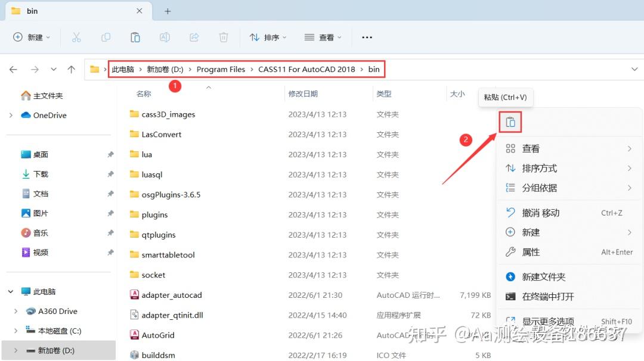Click 新建文件夹 in the context menu

click(x=544, y=276)
